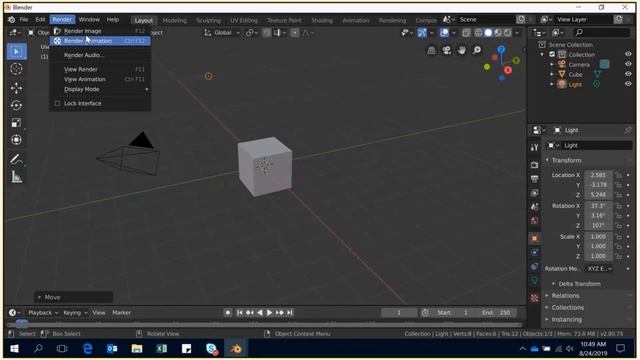This screenshot has height=360, width=640.
Task: Open the Render properties tab
Action: [x=535, y=164]
